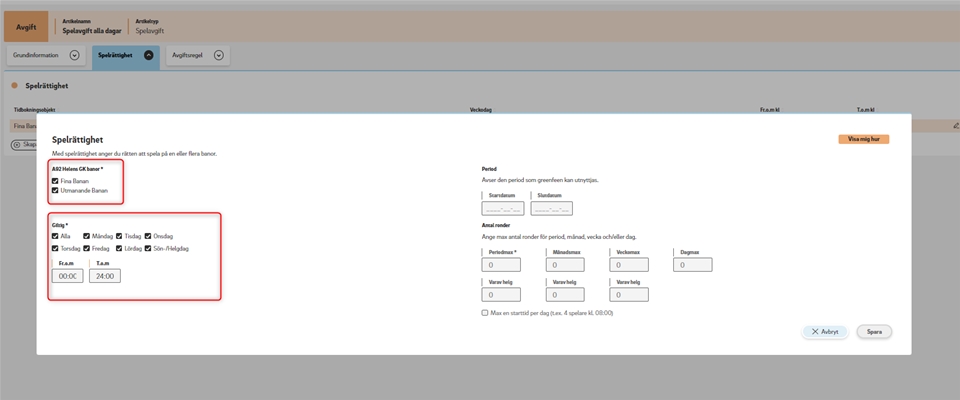960x400 pixels.
Task: Toggle the Utmanande Banan checkbox
Action: tap(55, 190)
